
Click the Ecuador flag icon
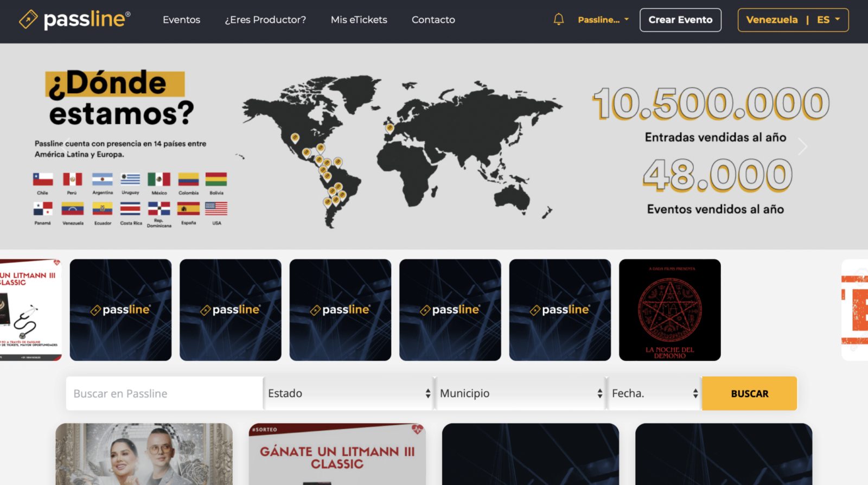[102, 209]
